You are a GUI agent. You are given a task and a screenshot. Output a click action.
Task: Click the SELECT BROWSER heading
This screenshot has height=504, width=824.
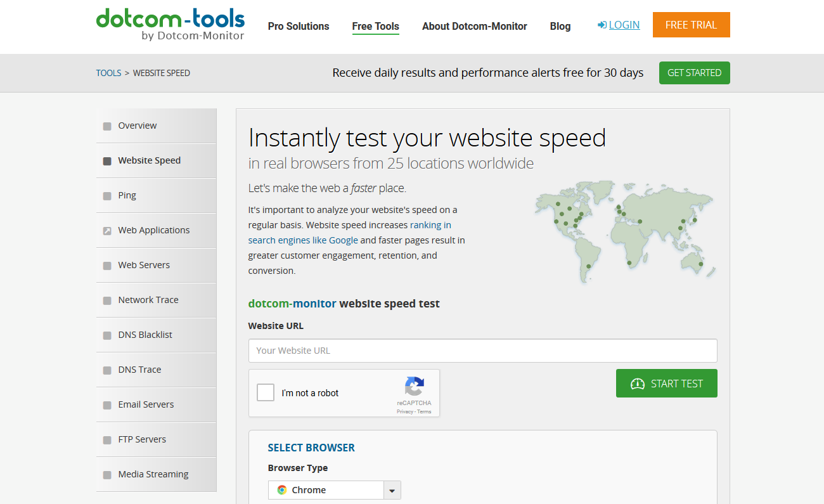click(x=311, y=448)
